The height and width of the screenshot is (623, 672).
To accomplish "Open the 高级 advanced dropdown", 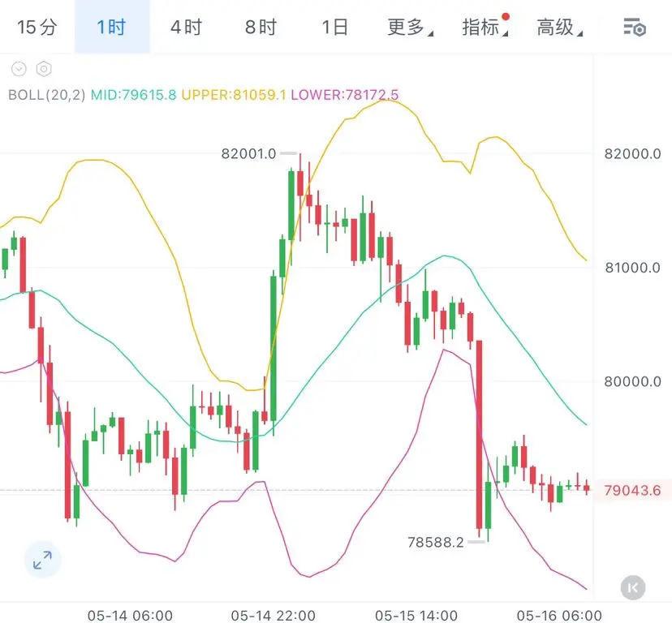I will 560,27.
